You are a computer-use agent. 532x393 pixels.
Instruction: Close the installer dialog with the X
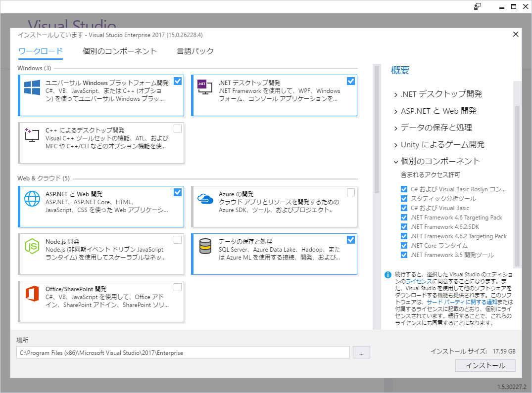(516, 34)
